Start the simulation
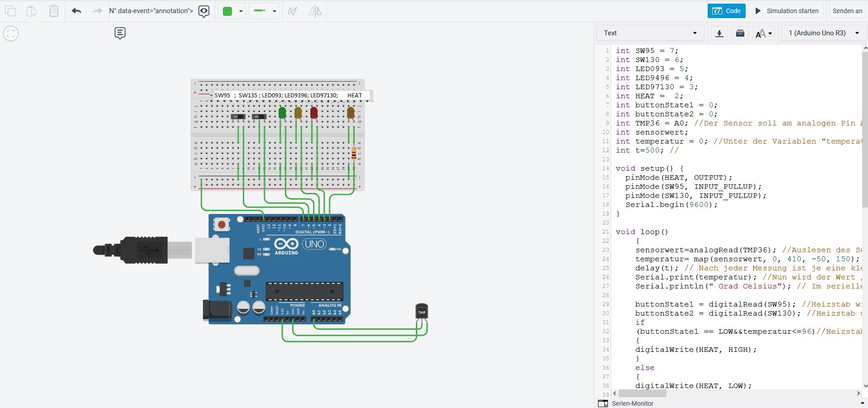The height and width of the screenshot is (408, 868). (786, 11)
